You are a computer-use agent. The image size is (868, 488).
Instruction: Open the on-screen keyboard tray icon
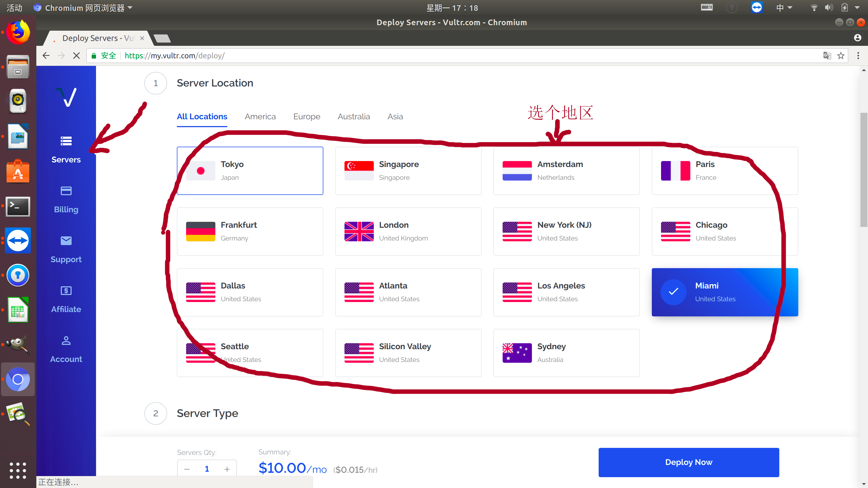click(707, 7)
